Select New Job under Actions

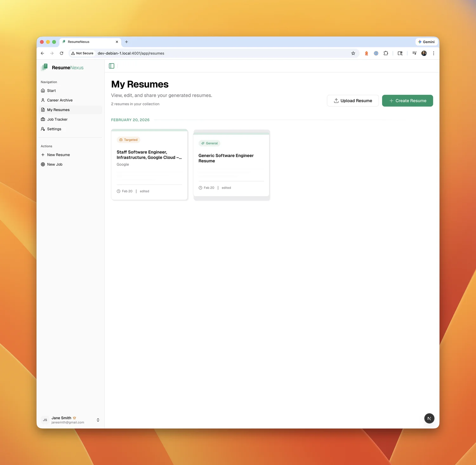(x=55, y=164)
